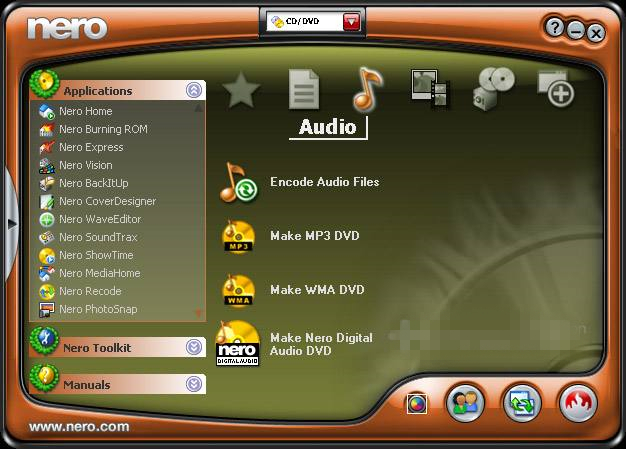Choose Make Nero Digital Audio DVD
The width and height of the screenshot is (626, 449).
coord(321,344)
